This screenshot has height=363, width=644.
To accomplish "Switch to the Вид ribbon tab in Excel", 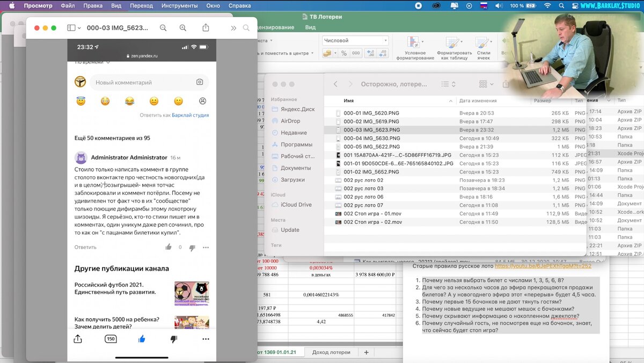I will click(310, 27).
